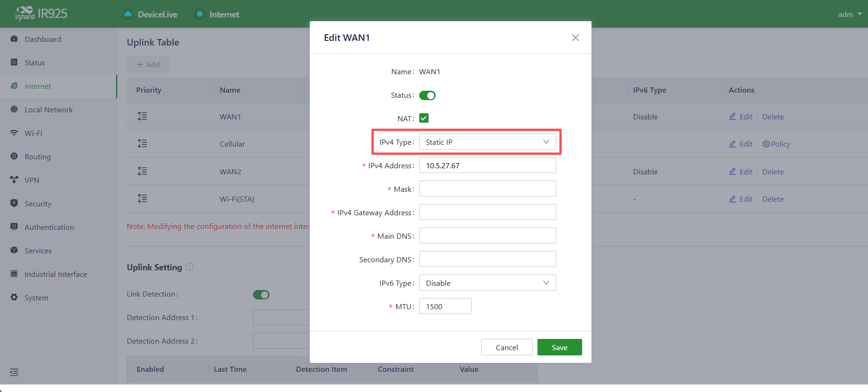Click the Cellular row priority sort icon
This screenshot has height=392, width=868.
[142, 143]
